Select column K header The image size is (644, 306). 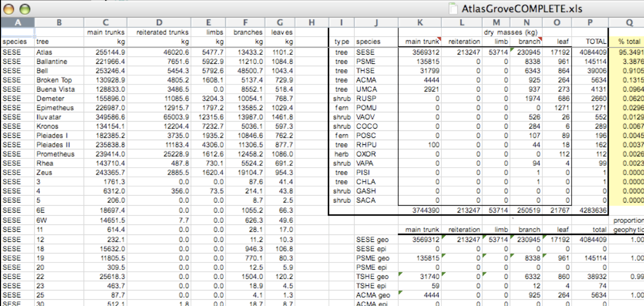(x=420, y=23)
